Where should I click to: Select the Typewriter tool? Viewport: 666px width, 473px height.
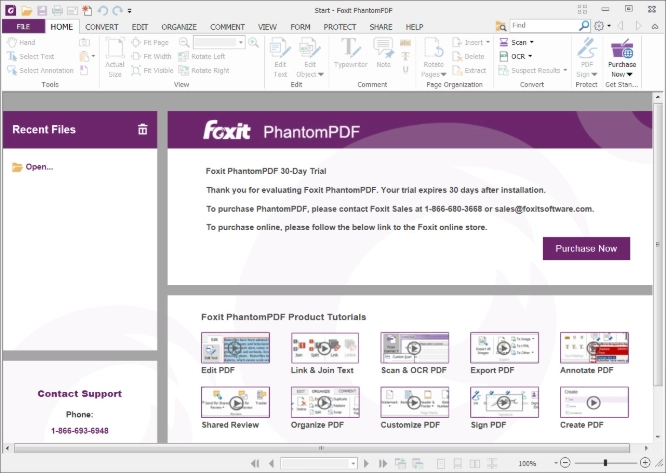click(x=350, y=53)
